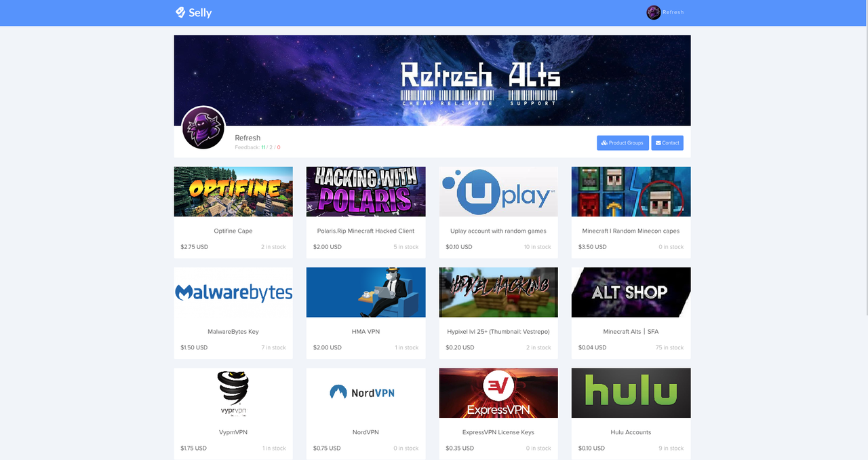Open the Product Groups button

623,143
